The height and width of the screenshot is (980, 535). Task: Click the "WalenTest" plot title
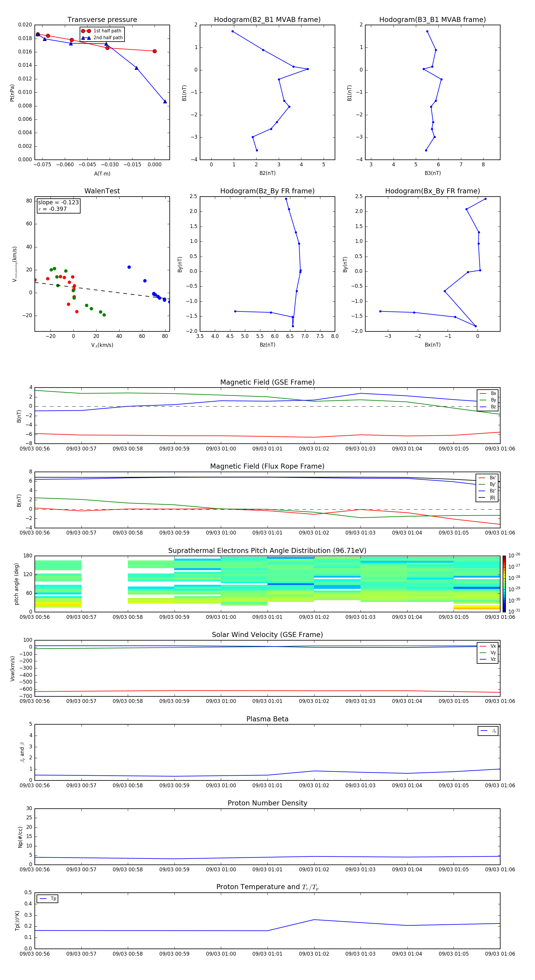pyautogui.click(x=102, y=191)
